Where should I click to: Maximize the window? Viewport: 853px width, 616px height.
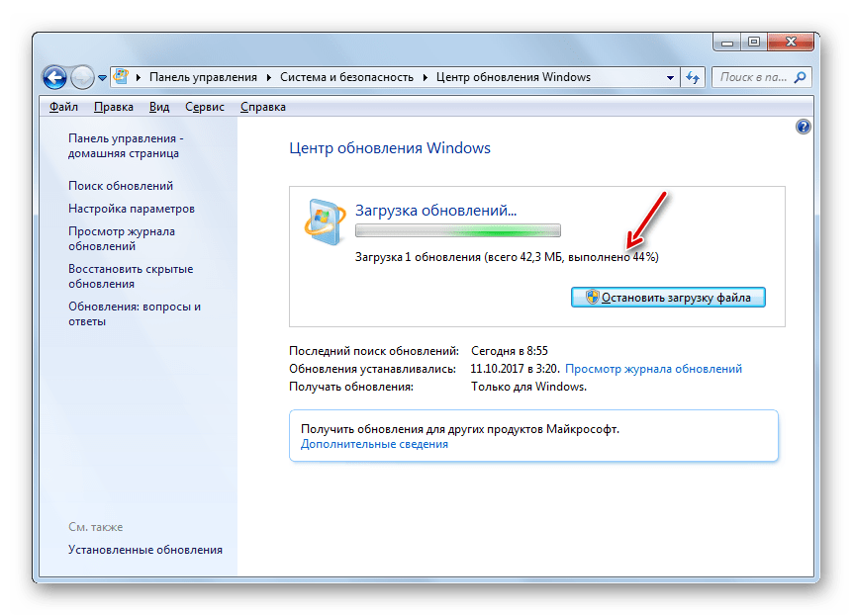point(753,43)
